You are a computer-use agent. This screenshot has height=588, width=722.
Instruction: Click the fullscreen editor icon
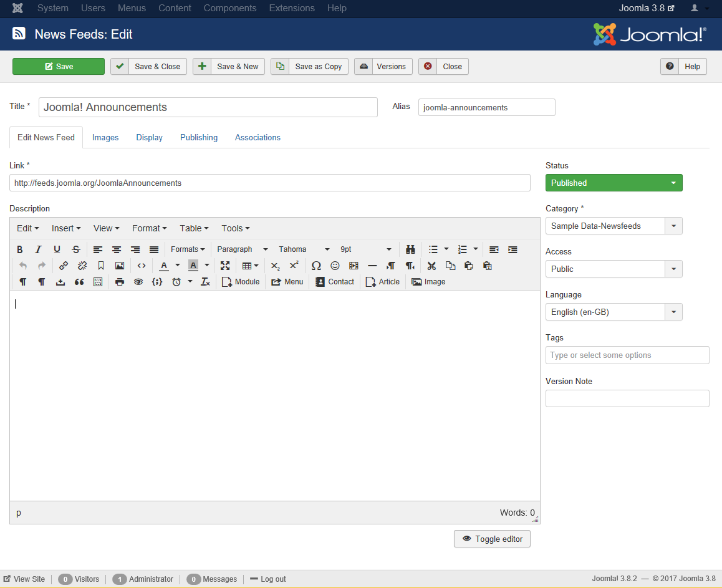(225, 266)
